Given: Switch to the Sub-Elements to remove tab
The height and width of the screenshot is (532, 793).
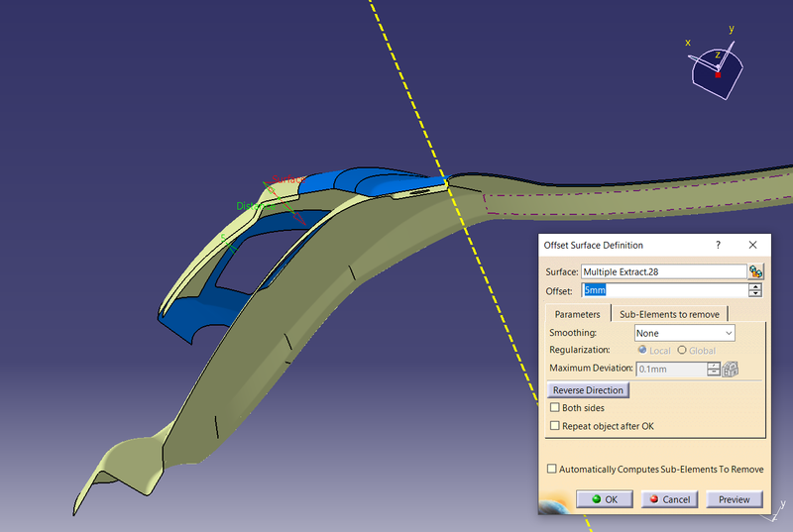Looking at the screenshot, I should 668,314.
